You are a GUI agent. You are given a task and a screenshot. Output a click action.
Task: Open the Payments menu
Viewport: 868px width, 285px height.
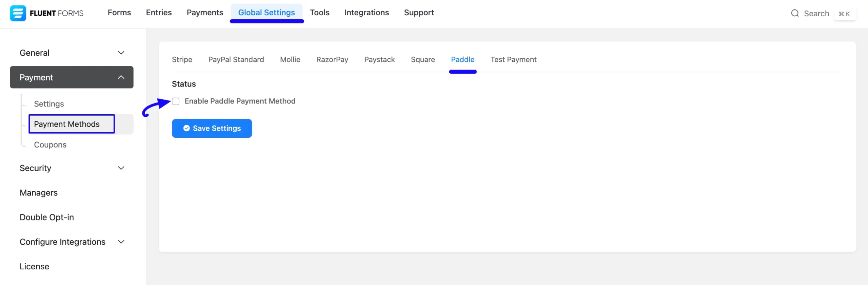[x=205, y=13]
